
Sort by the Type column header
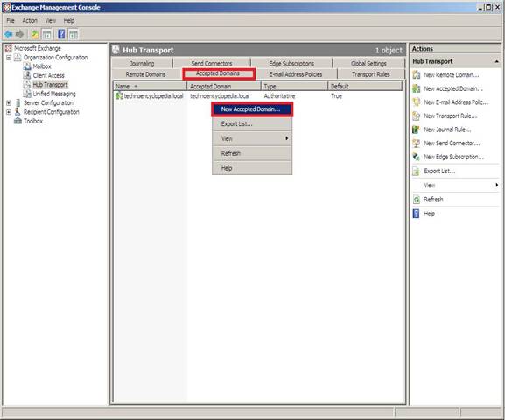(294, 86)
